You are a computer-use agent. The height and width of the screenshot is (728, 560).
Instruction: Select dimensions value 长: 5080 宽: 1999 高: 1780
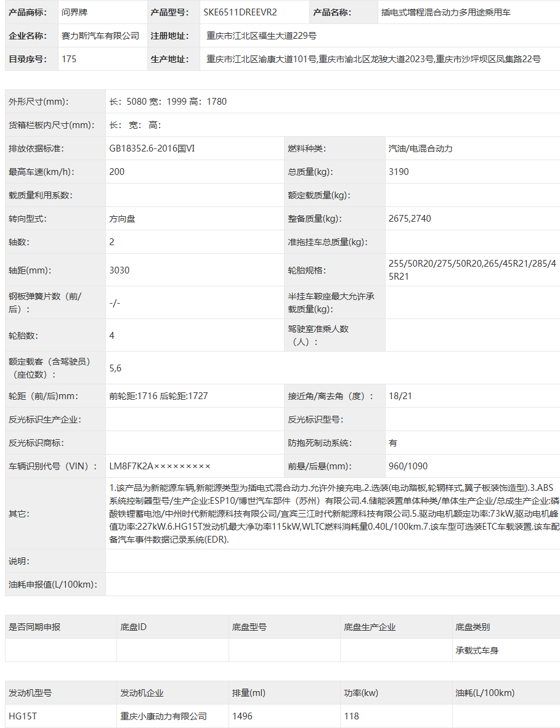[168, 102]
